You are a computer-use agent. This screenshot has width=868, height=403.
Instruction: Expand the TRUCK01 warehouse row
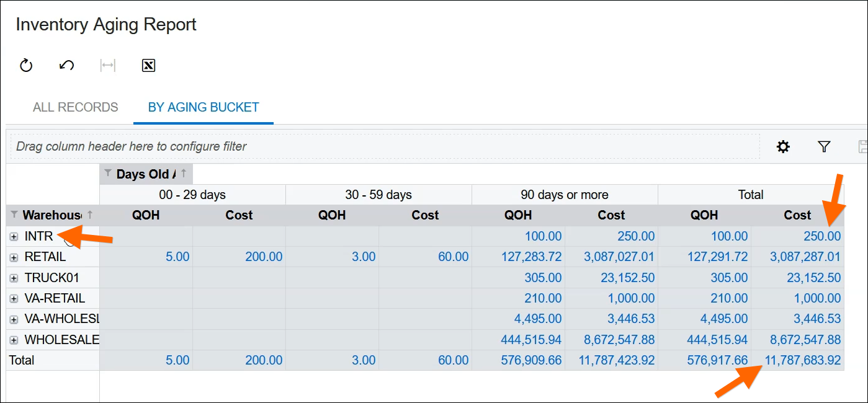click(x=14, y=277)
